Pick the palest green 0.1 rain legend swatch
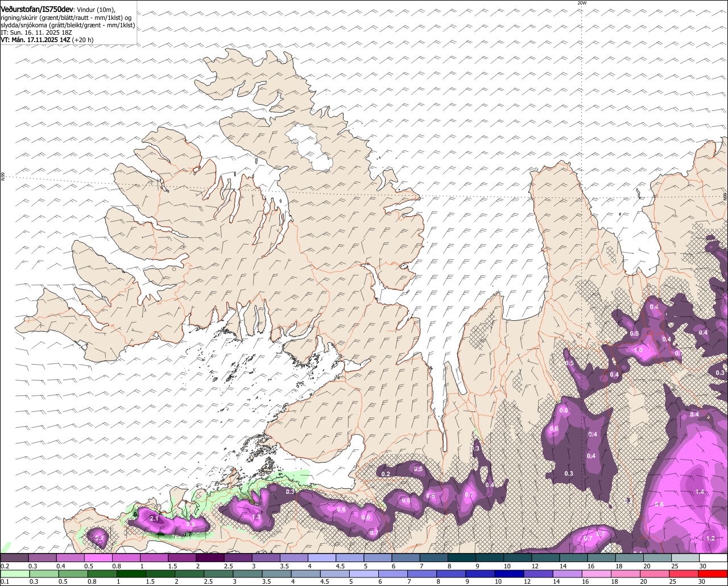Image resolution: width=728 pixels, height=586 pixels. [x=15, y=573]
